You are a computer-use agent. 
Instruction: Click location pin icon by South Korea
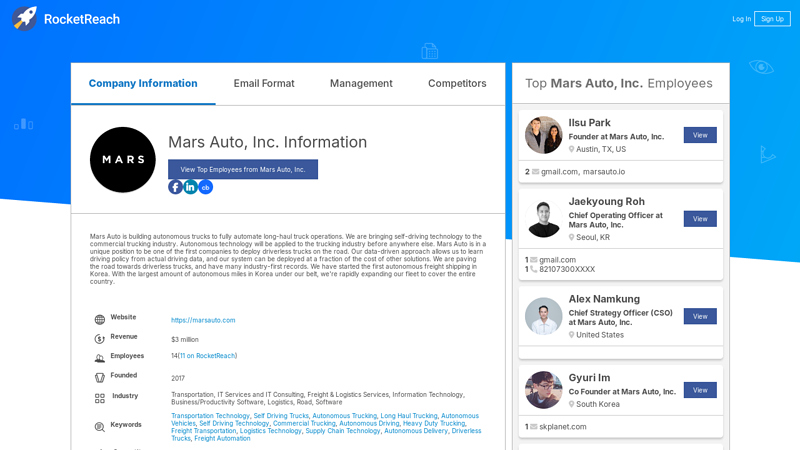tap(571, 404)
